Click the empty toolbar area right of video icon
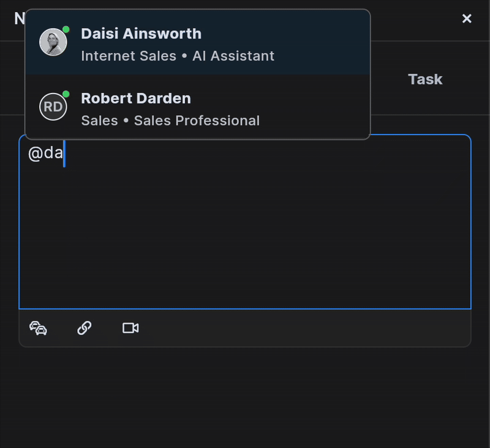This screenshot has width=490, height=448. point(306,328)
